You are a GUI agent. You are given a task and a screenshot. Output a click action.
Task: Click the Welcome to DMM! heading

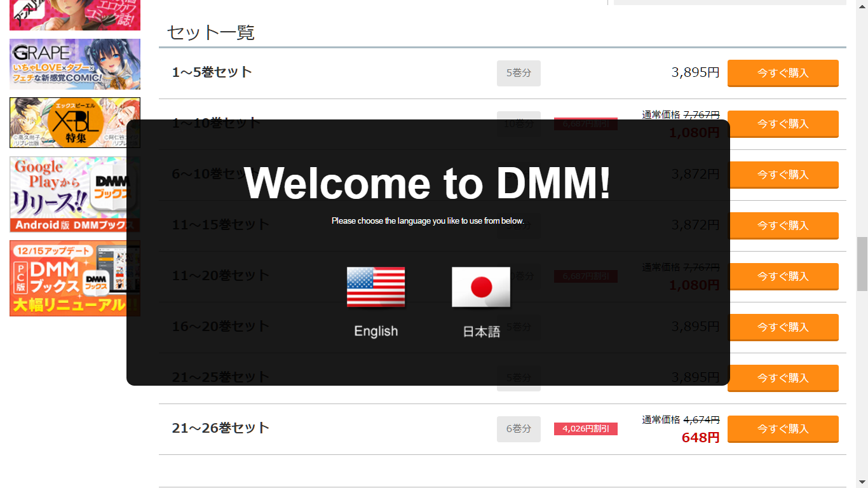[428, 182]
